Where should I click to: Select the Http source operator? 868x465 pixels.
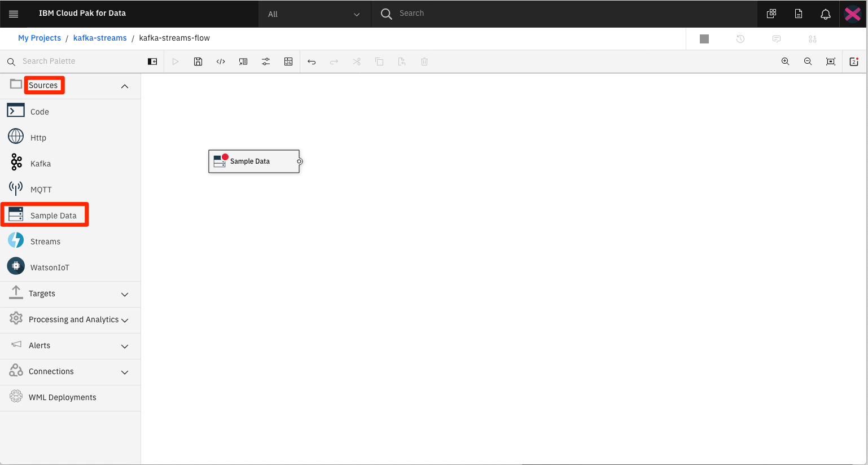click(x=71, y=138)
